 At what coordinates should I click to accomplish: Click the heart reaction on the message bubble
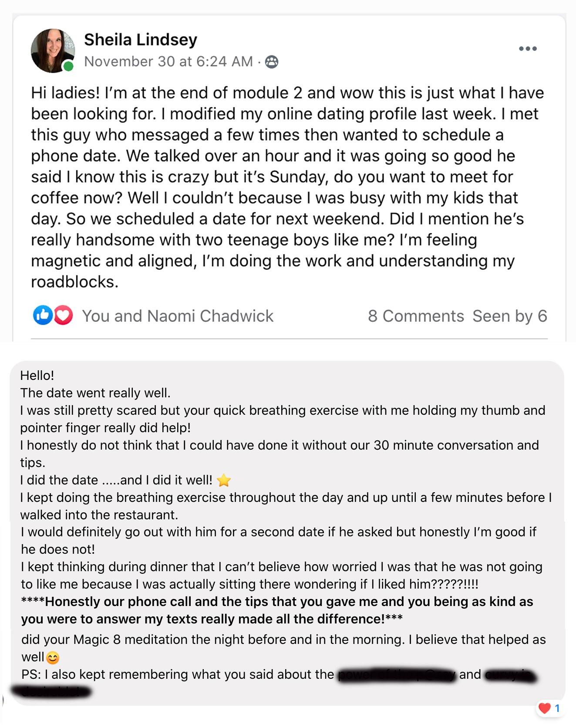(545, 708)
